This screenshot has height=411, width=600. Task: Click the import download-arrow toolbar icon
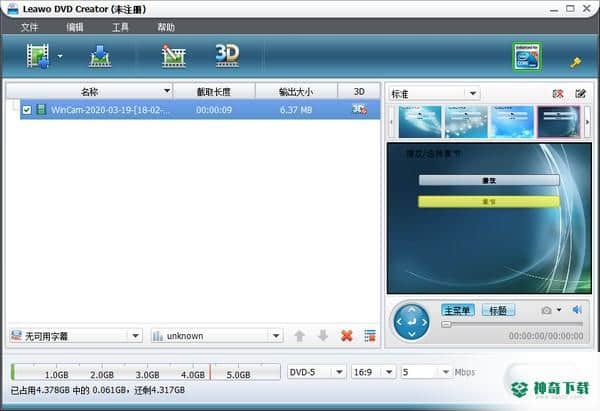point(100,56)
